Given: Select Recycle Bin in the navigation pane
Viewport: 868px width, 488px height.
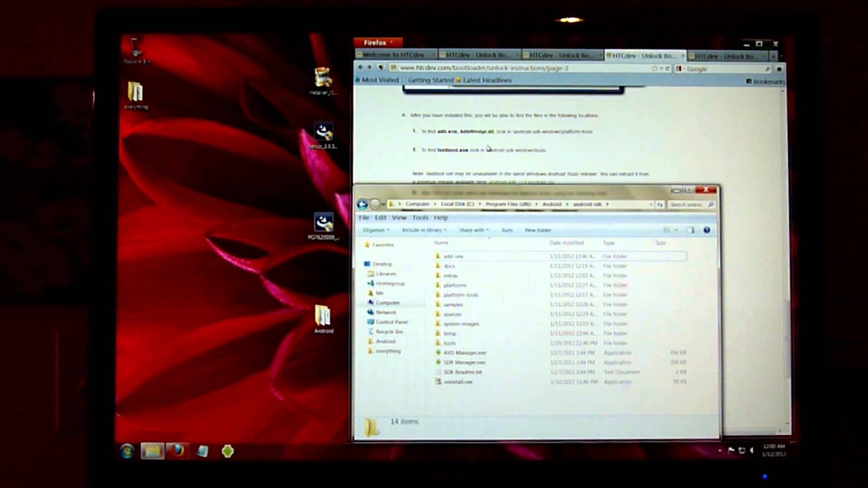Looking at the screenshot, I should coord(385,331).
